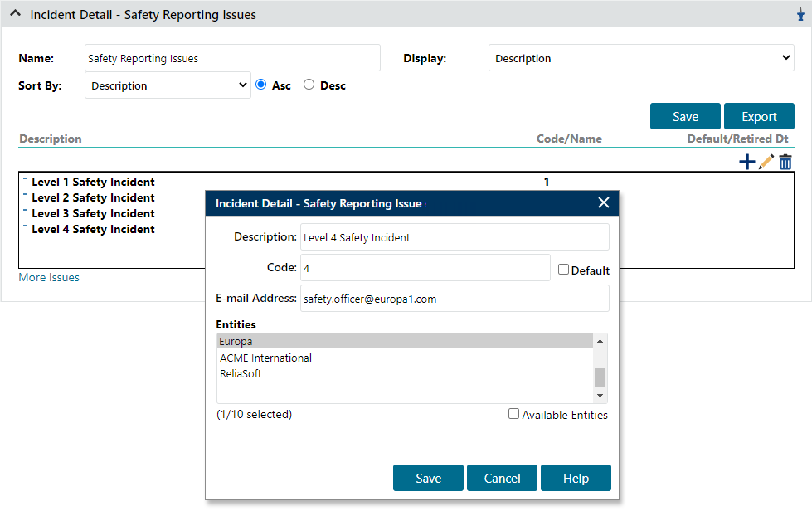The image size is (812, 511).
Task: Open the More Issues link
Action: click(49, 278)
